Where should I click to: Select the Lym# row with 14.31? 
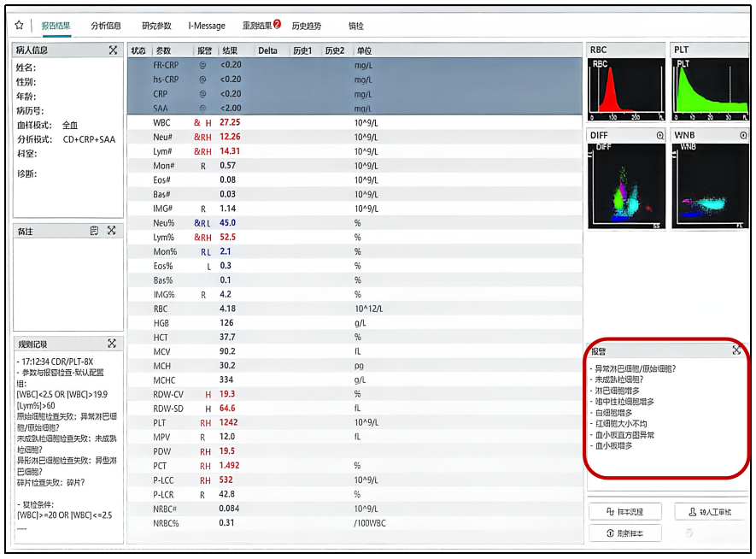tap(355, 151)
